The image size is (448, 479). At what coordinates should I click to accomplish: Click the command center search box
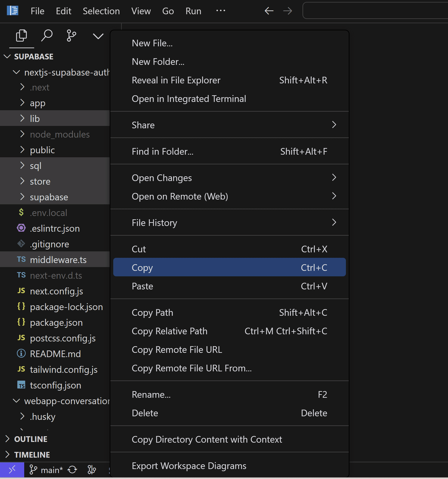375,10
